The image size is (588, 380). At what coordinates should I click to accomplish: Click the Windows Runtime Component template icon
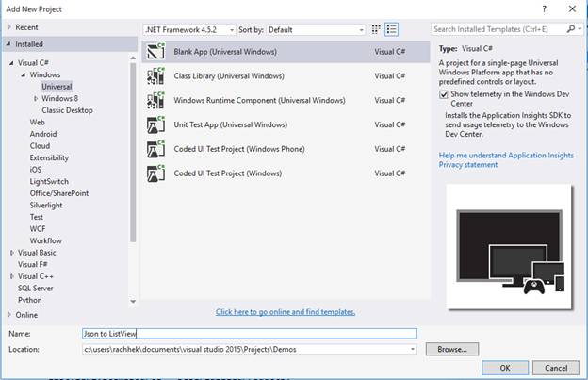[155, 100]
